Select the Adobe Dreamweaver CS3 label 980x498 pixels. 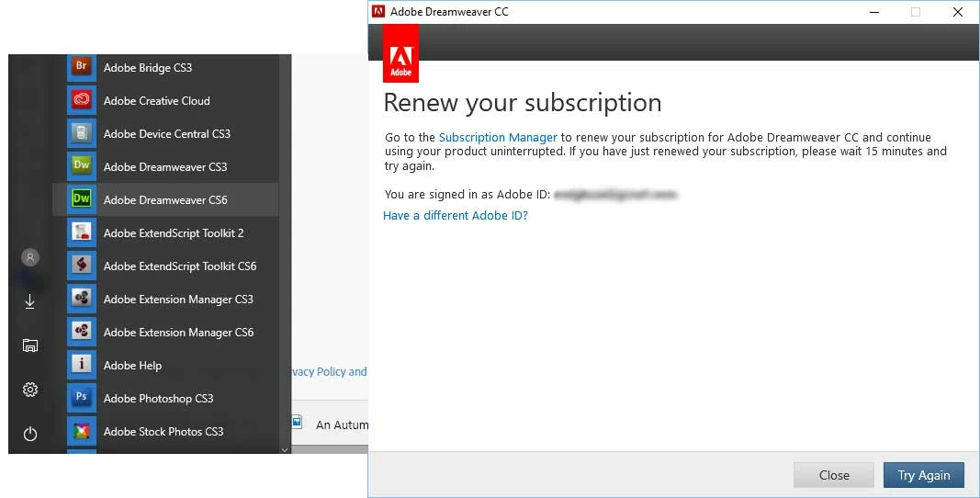[165, 167]
